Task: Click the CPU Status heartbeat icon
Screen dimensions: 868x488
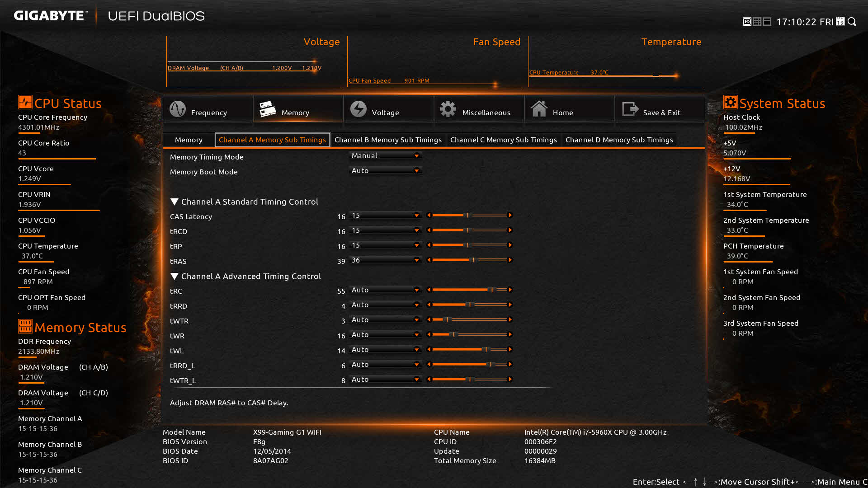Action: point(25,102)
